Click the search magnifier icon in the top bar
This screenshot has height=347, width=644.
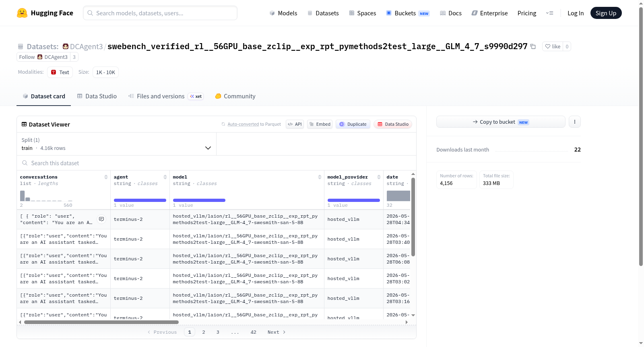pos(90,13)
